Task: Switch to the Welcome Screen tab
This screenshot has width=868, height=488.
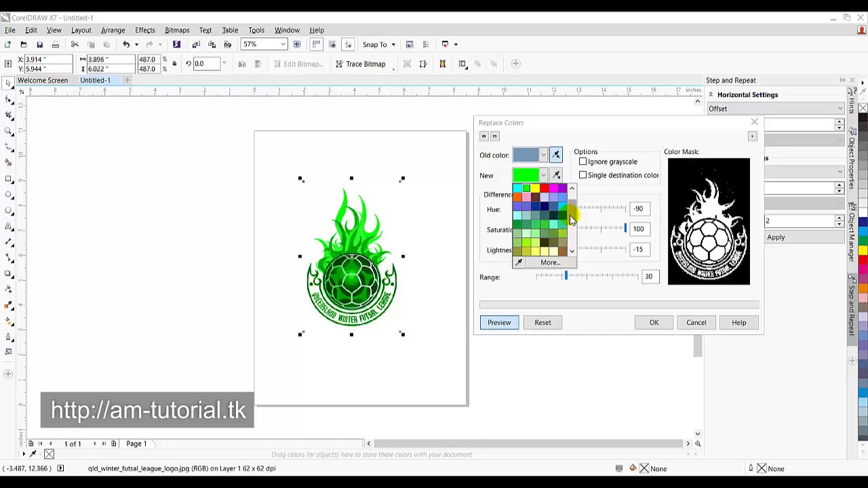Action: pos(43,81)
